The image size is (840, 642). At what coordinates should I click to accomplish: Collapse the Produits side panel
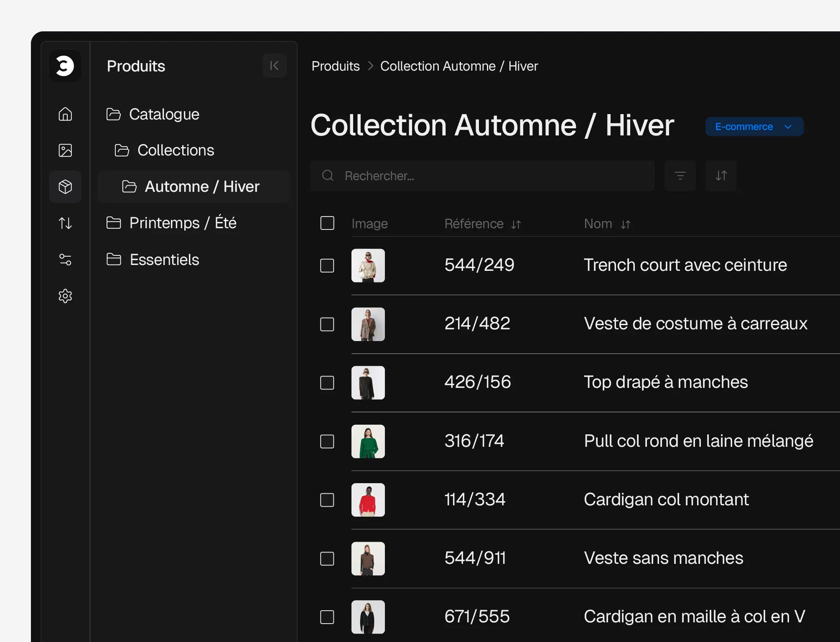(274, 66)
